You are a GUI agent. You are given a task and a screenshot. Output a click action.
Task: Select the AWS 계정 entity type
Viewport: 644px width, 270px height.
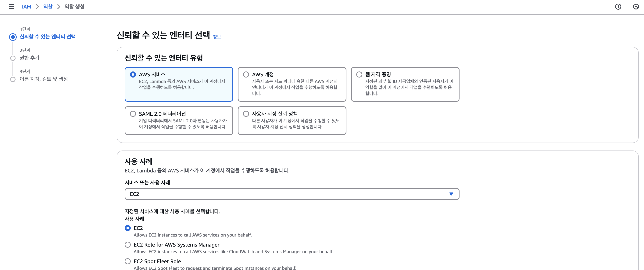coord(246,74)
